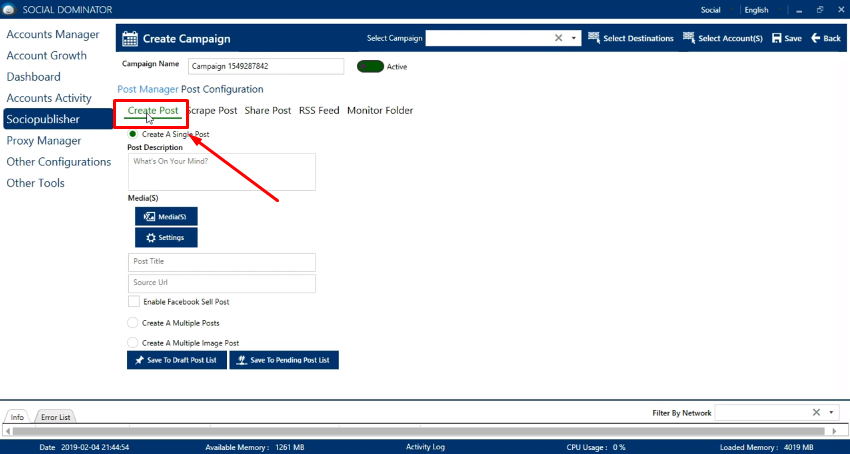Click the gear icon on Settings button

151,238
